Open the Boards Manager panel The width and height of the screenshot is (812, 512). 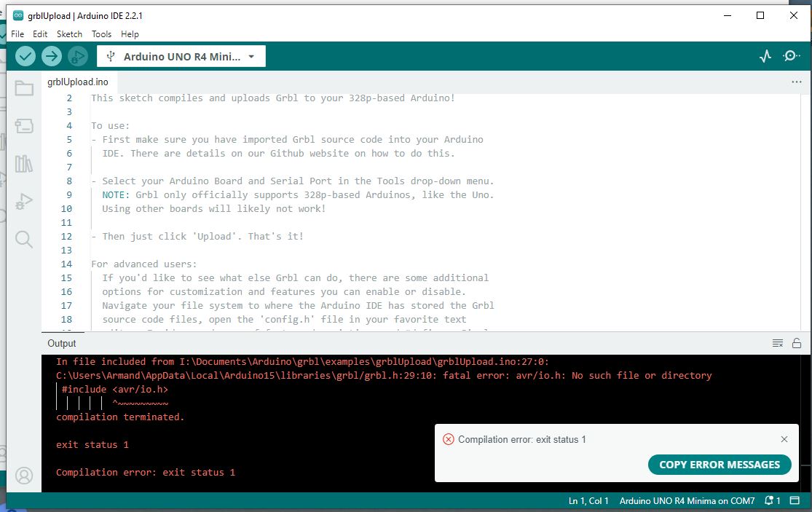tap(24, 126)
